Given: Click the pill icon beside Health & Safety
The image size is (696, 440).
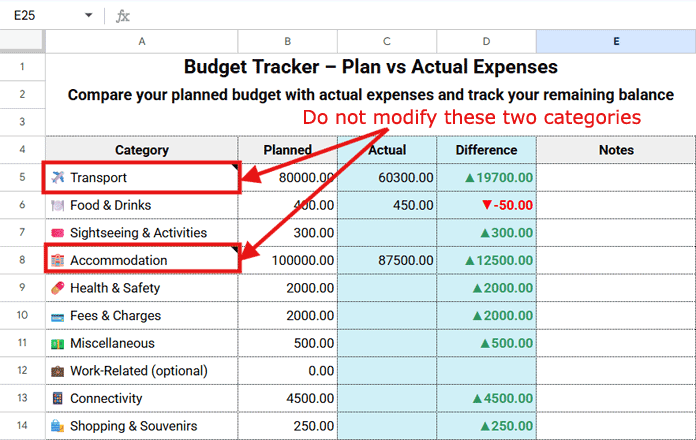Looking at the screenshot, I should 58,288.
